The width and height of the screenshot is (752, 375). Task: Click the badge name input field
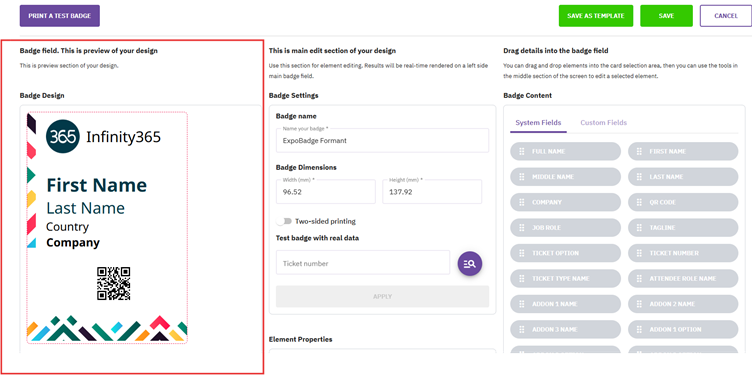pyautogui.click(x=382, y=141)
